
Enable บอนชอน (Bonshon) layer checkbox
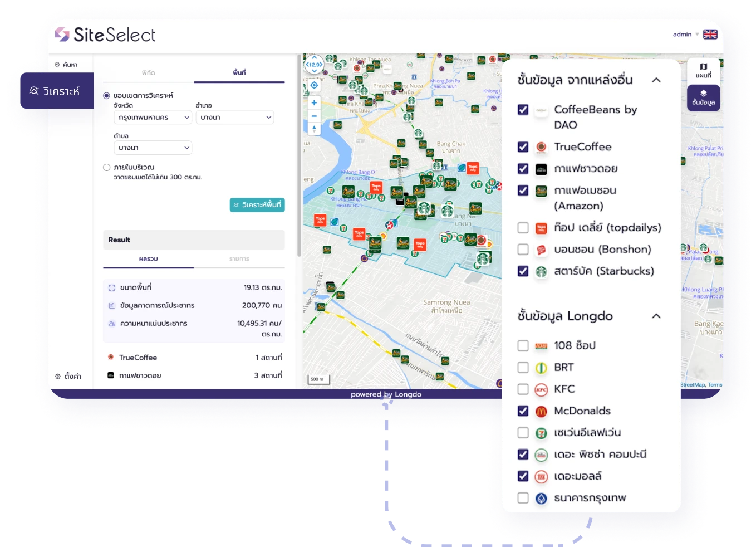(523, 249)
